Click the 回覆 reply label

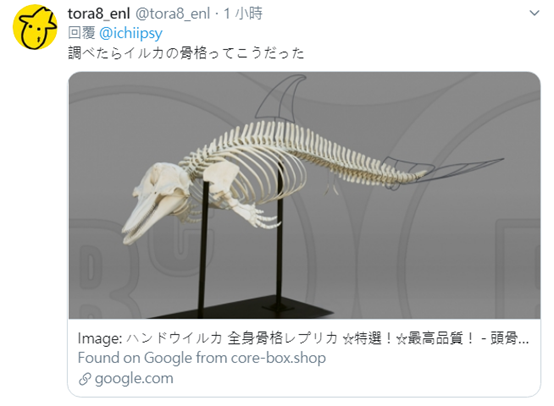coord(81,34)
